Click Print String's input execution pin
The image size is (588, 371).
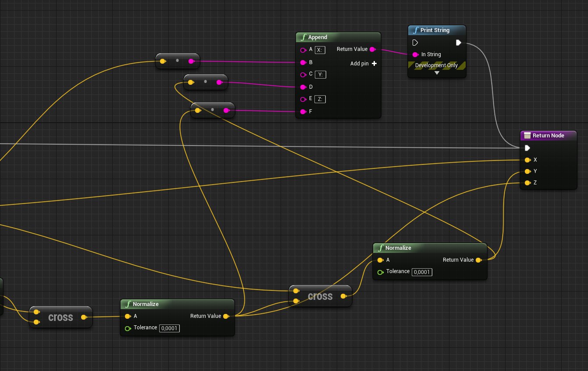tap(415, 43)
